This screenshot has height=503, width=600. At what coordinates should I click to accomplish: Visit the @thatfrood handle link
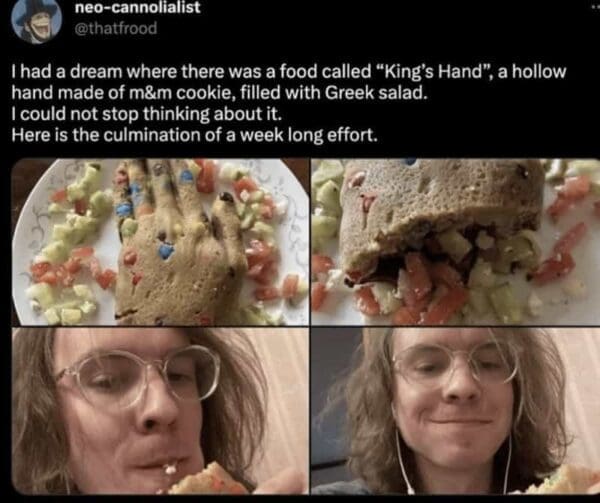116,28
